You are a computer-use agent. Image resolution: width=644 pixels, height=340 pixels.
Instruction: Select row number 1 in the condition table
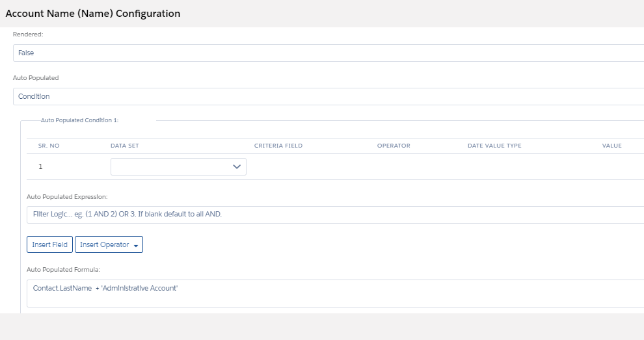tap(40, 167)
